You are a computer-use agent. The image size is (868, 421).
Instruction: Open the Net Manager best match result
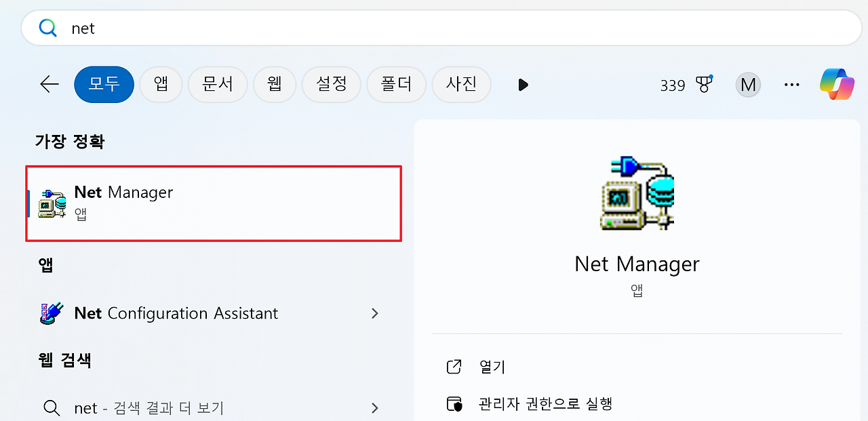coord(214,203)
